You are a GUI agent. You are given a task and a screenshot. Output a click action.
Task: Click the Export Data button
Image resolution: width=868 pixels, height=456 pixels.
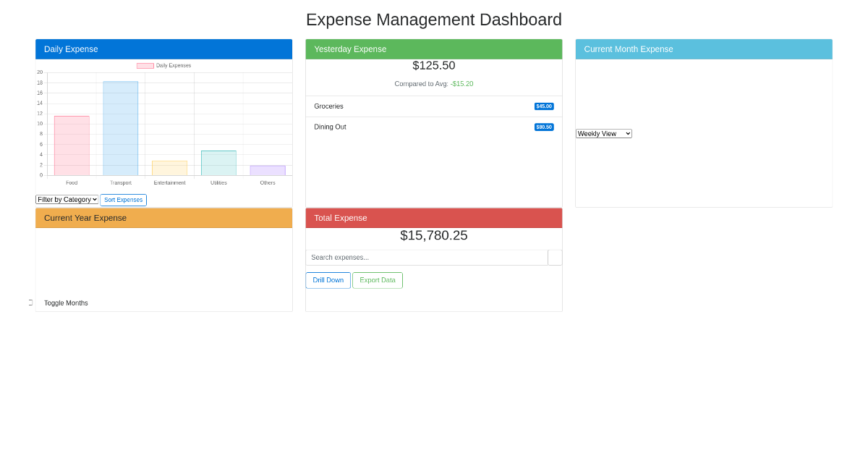click(x=377, y=280)
